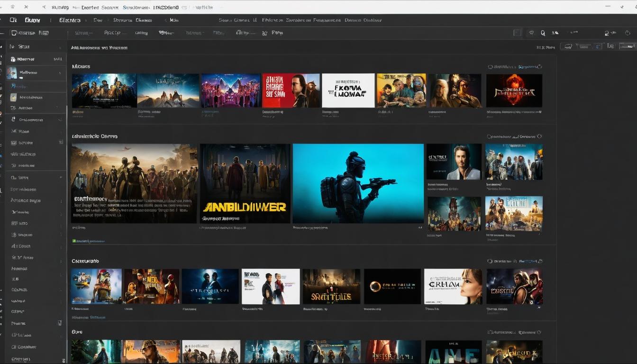Collapse the first sidebar section via its header arrow
This screenshot has width=637, height=364.
60,47
